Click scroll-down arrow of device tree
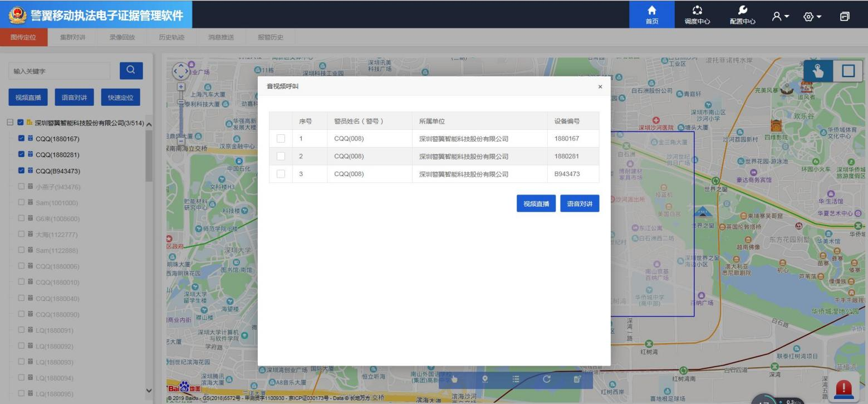The image size is (868, 404). click(x=149, y=391)
